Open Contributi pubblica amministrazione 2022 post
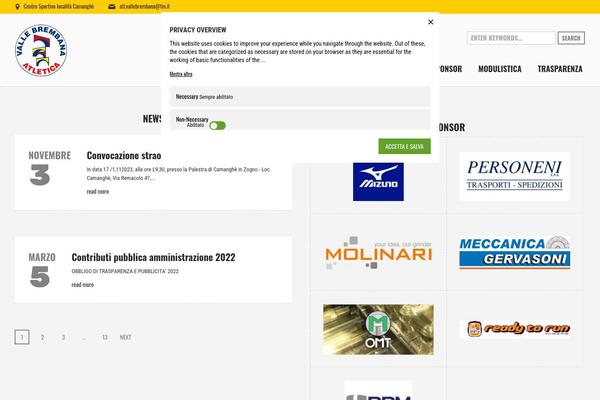The image size is (600, 400). (153, 257)
